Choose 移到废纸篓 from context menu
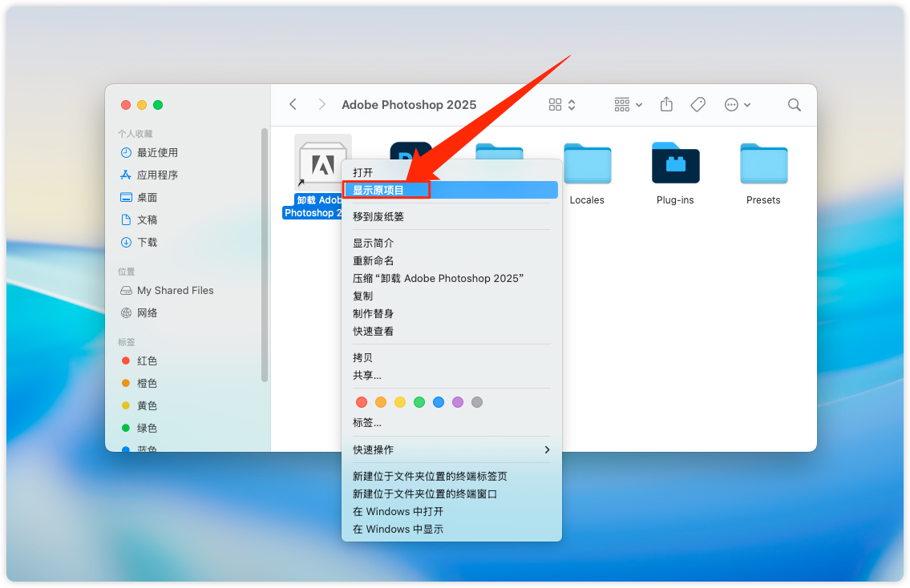This screenshot has height=588, width=910. (x=378, y=216)
